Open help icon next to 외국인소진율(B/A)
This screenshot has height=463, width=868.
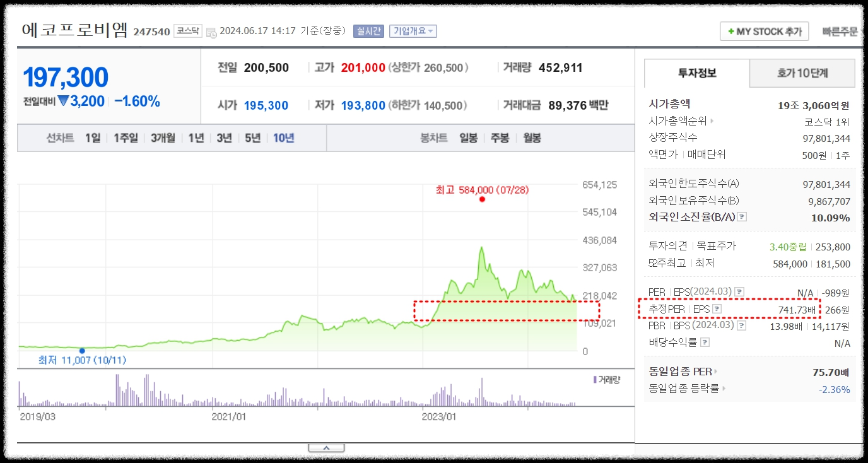tap(742, 217)
